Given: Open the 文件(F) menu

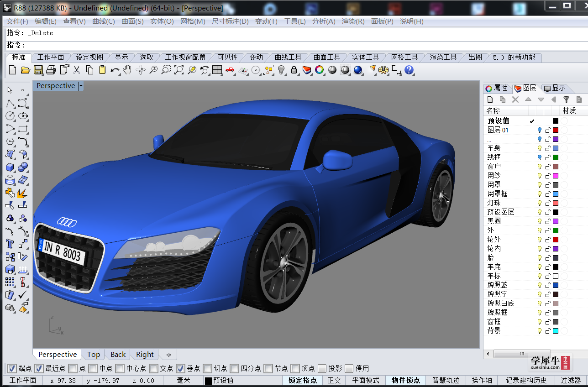Looking at the screenshot, I should 17,21.
